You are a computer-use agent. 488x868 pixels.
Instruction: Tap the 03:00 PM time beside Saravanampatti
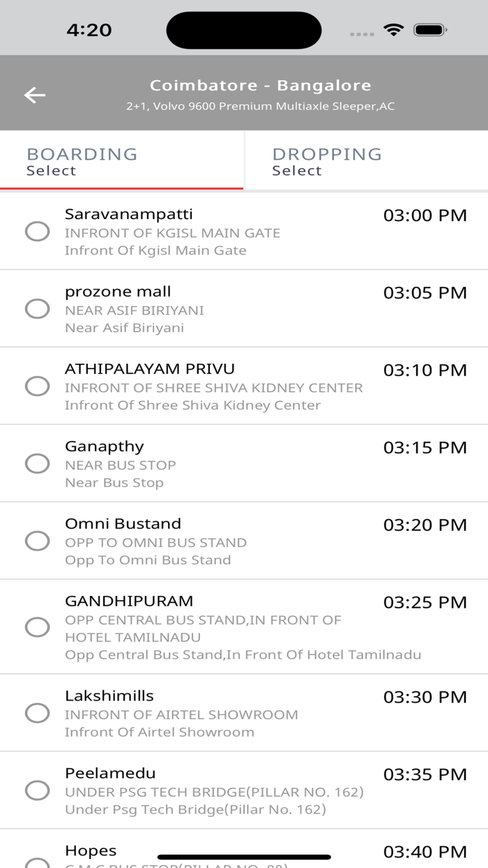pos(424,216)
